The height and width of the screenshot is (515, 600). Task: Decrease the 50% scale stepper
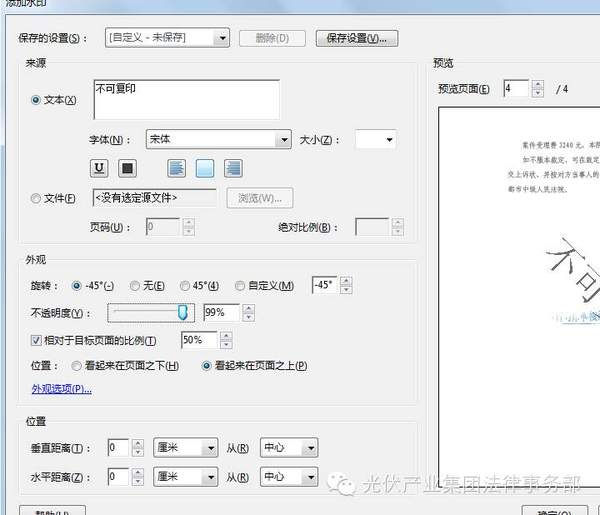click(226, 344)
